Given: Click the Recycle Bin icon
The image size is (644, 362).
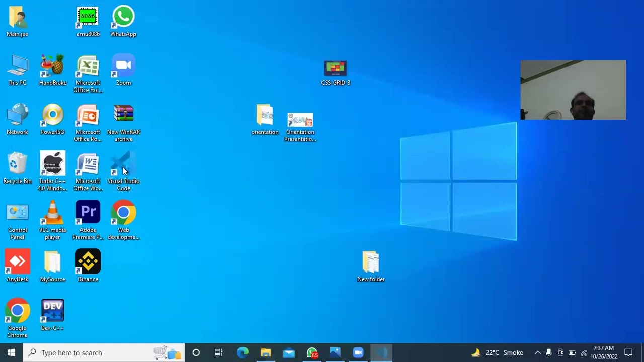Looking at the screenshot, I should (x=17, y=168).
